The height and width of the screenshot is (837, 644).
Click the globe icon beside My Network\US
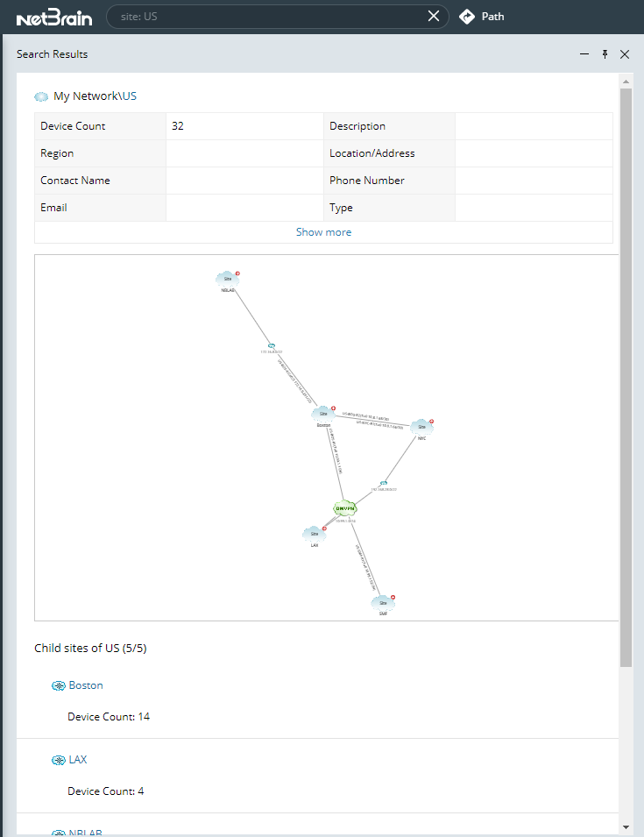click(40, 96)
